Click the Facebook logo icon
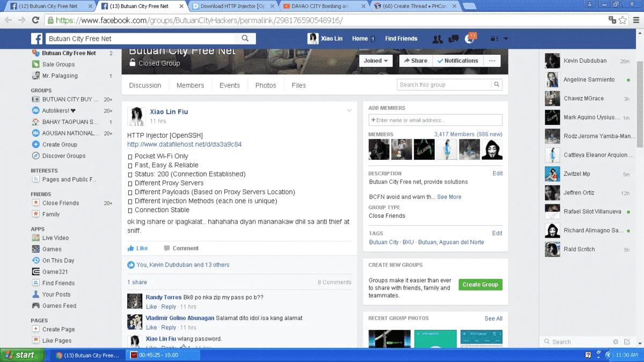644x362 pixels. click(36, 39)
